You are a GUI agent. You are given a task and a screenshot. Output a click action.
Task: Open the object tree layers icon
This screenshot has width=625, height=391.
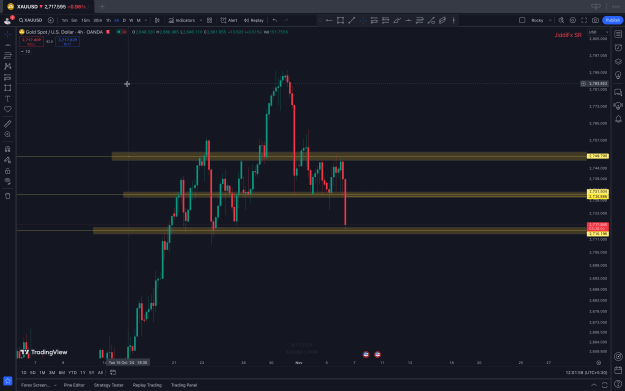pos(618,61)
